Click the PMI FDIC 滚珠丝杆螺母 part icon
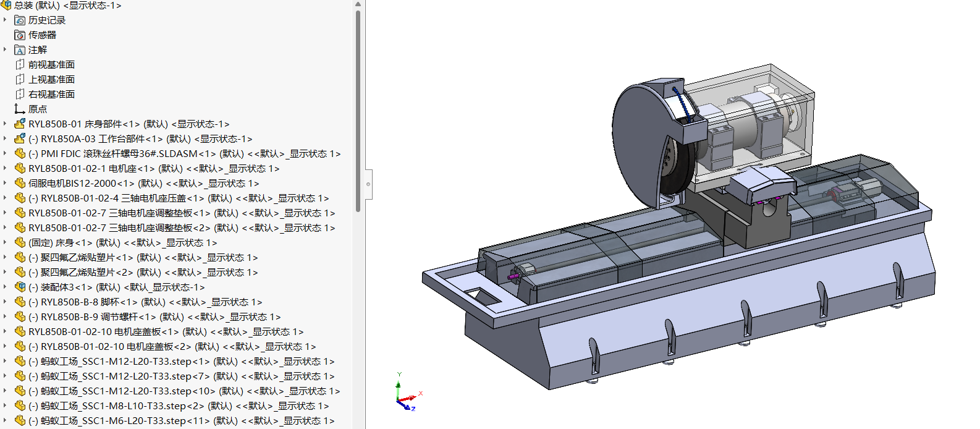 [x=20, y=154]
